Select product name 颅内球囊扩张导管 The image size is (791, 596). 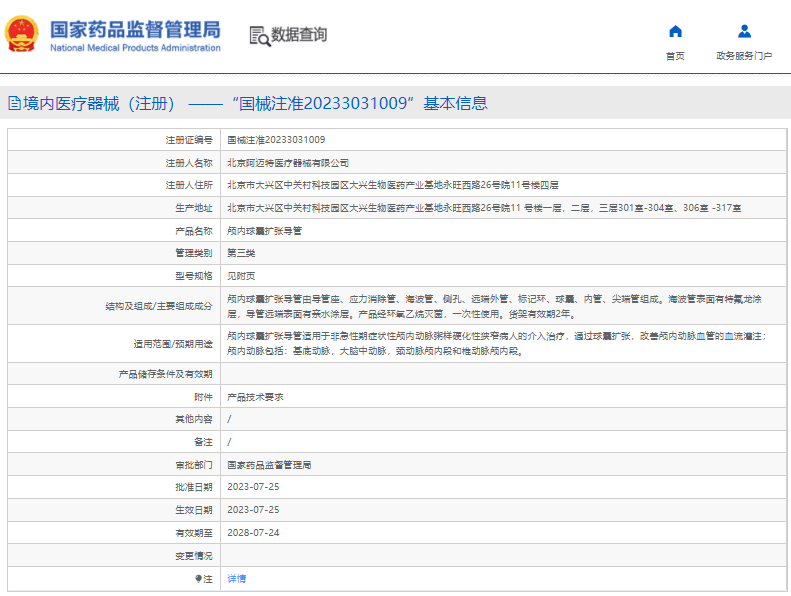264,231
